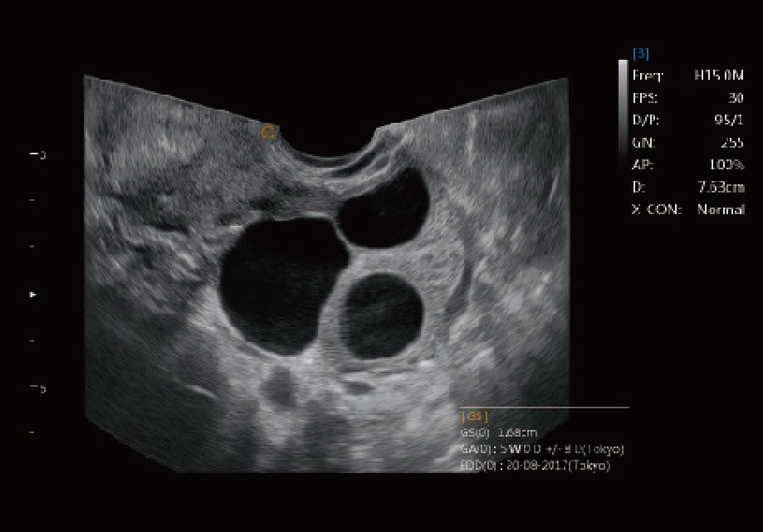Click the focus position arrow on depth scale
The width and height of the screenshot is (763, 532).
tap(32, 294)
